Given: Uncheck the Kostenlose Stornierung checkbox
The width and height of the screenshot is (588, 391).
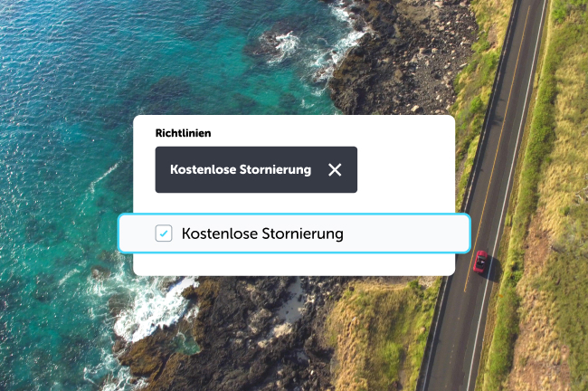Looking at the screenshot, I should pyautogui.click(x=164, y=233).
